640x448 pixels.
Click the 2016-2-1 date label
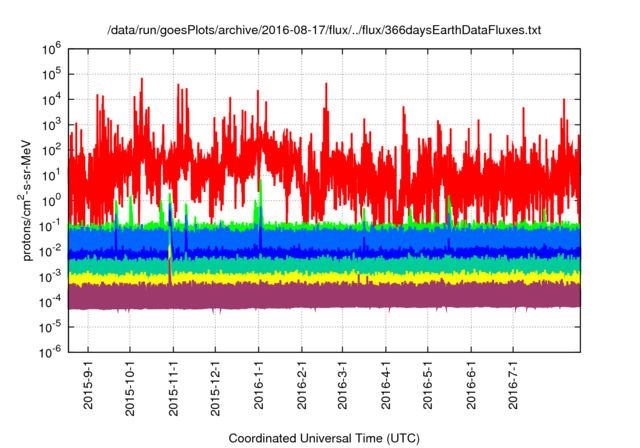[302, 386]
